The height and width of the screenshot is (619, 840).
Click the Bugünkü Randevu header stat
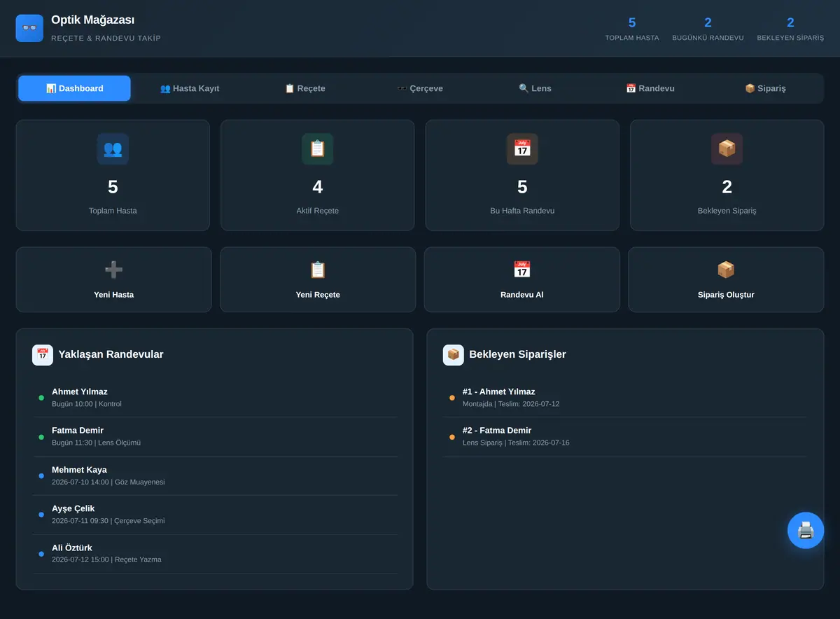click(x=708, y=28)
